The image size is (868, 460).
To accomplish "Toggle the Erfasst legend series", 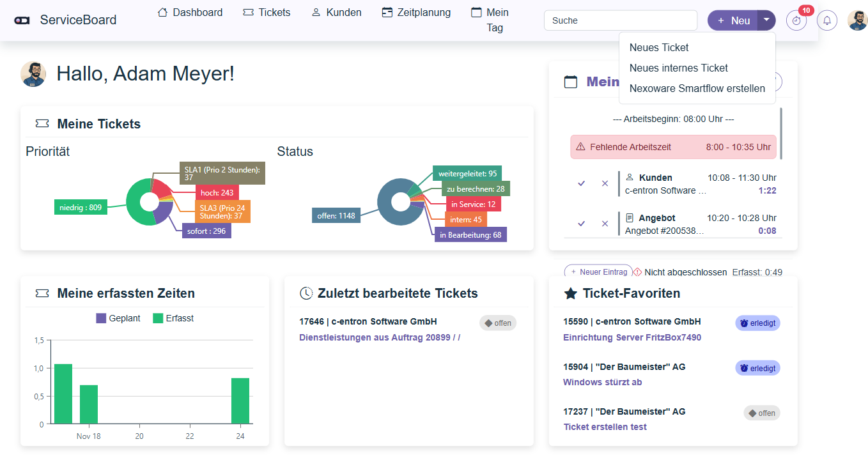I will 174,318.
